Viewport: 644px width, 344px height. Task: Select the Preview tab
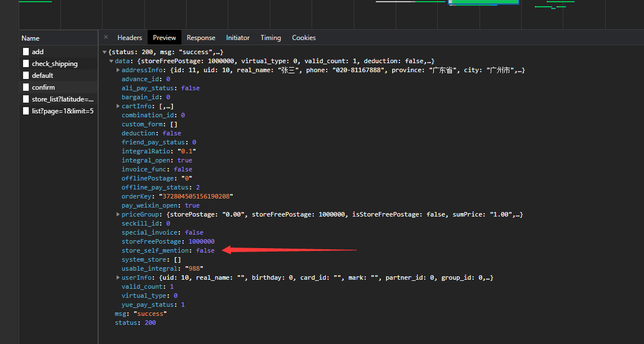coord(165,38)
